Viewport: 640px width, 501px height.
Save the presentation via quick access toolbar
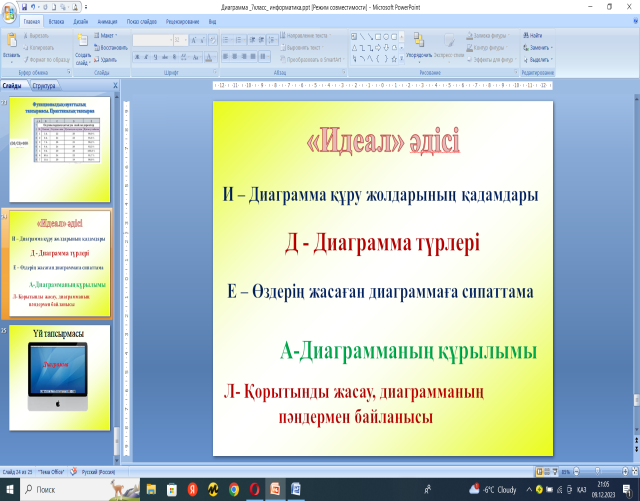point(24,7)
